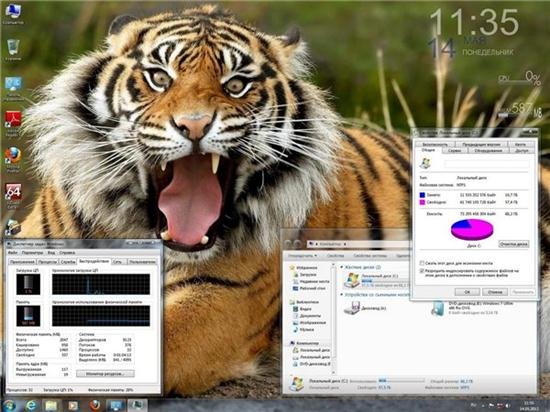Open Windows Media Player from the taskbar
Screen dimensions: 550x412
(x=73, y=405)
